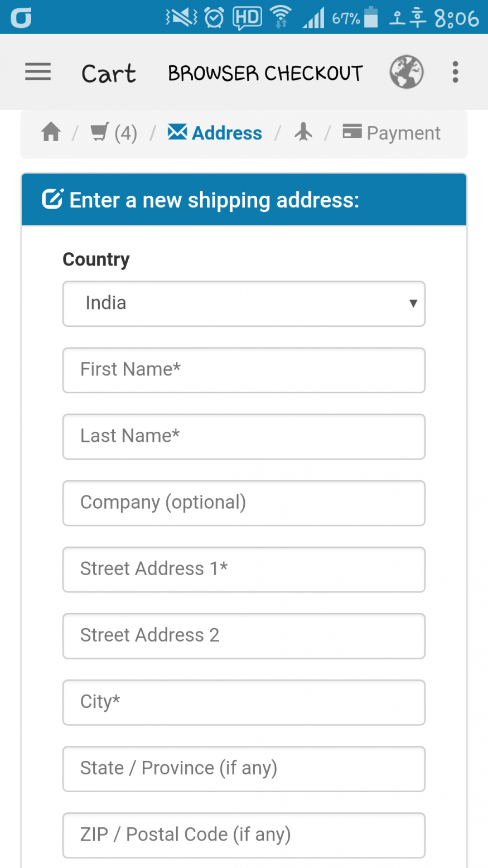Select the Street Address 2 field
The width and height of the screenshot is (488, 868).
tap(244, 635)
